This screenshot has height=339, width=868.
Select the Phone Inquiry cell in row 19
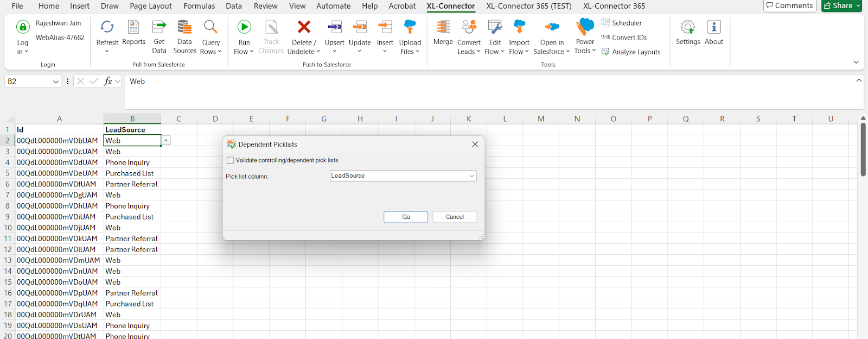(x=132, y=325)
